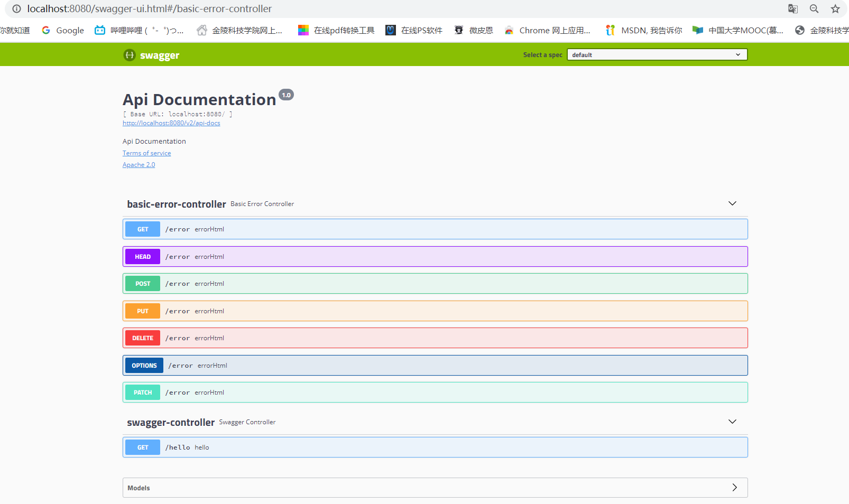The image size is (849, 504).
Task: Click the basic-error-controller heading
Action: (177, 204)
